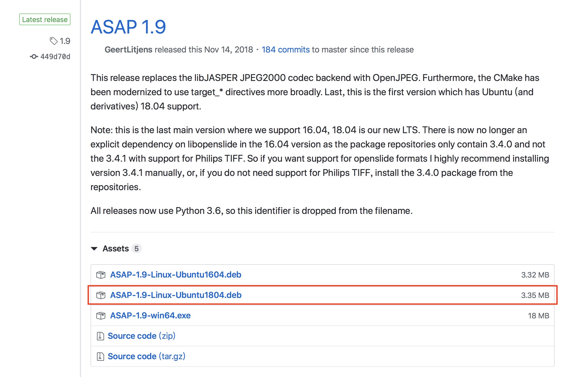Viewport: 588px width, 377px height.
Task: Collapse the Assets section
Action: pyautogui.click(x=115, y=249)
